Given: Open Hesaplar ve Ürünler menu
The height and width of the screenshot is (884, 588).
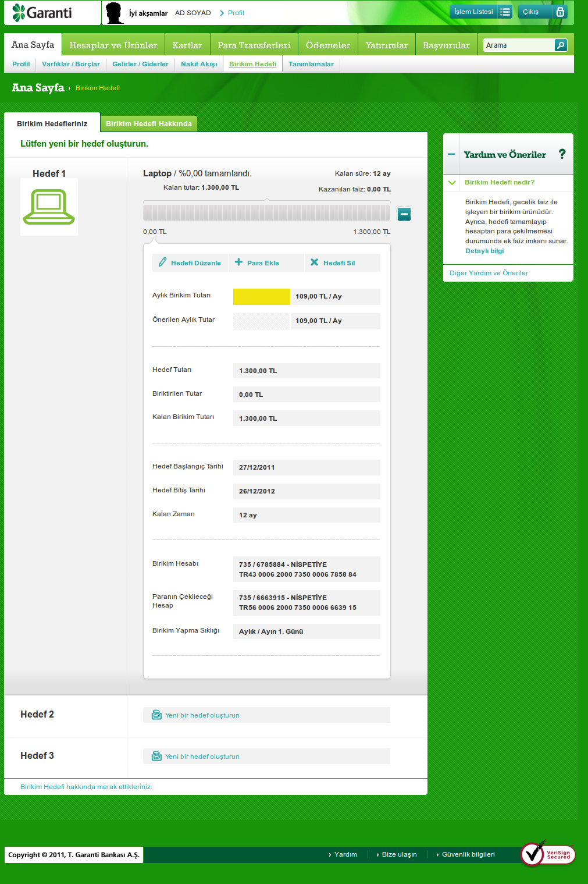Looking at the screenshot, I should tap(113, 45).
